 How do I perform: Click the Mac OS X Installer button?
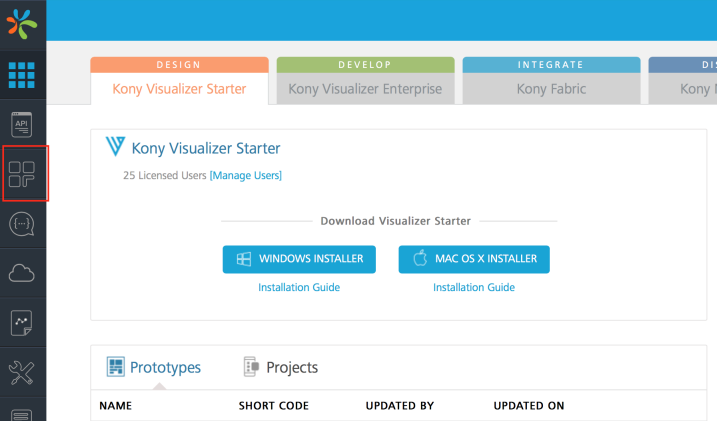(x=474, y=259)
